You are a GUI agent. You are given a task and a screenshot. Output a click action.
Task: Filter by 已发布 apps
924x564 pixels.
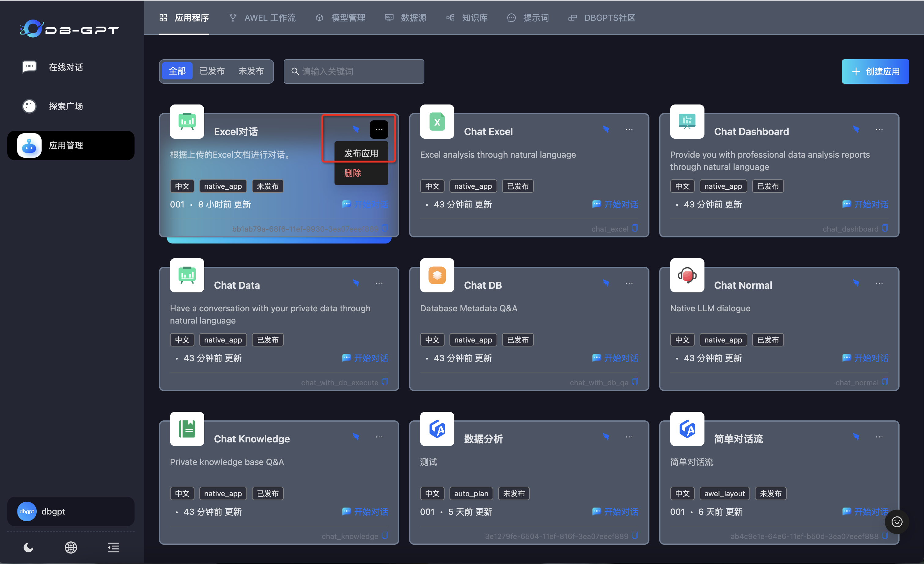coord(212,71)
